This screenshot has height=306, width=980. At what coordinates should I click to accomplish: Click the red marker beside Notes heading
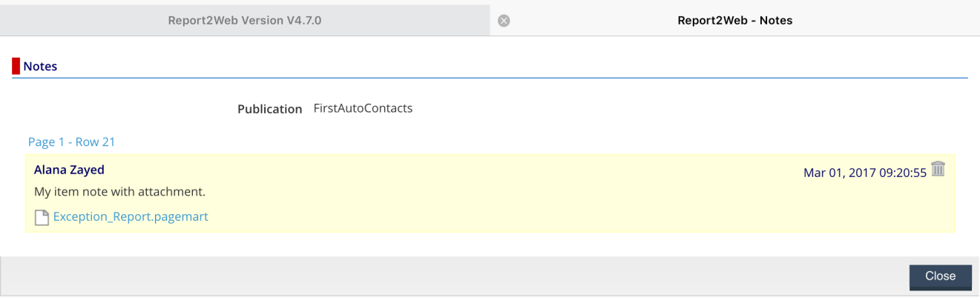tap(16, 66)
